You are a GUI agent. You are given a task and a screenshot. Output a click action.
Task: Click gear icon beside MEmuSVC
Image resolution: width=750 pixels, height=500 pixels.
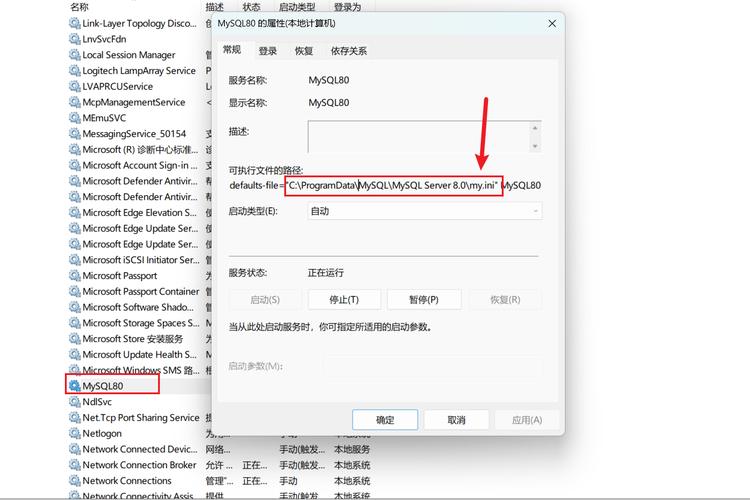pos(75,118)
